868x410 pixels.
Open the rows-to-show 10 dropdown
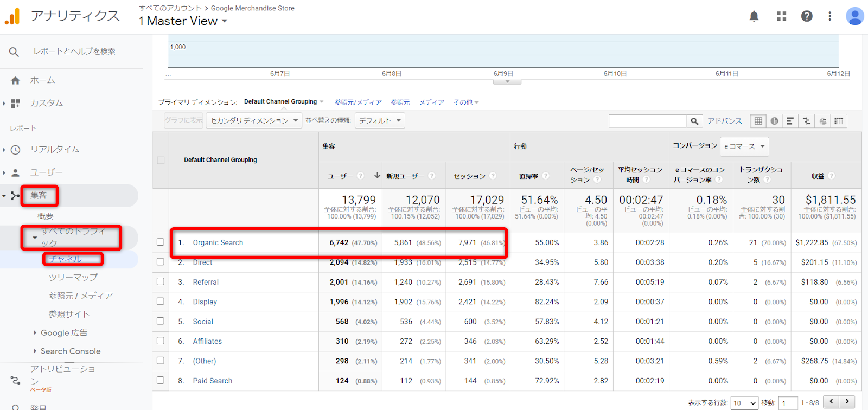(x=744, y=403)
